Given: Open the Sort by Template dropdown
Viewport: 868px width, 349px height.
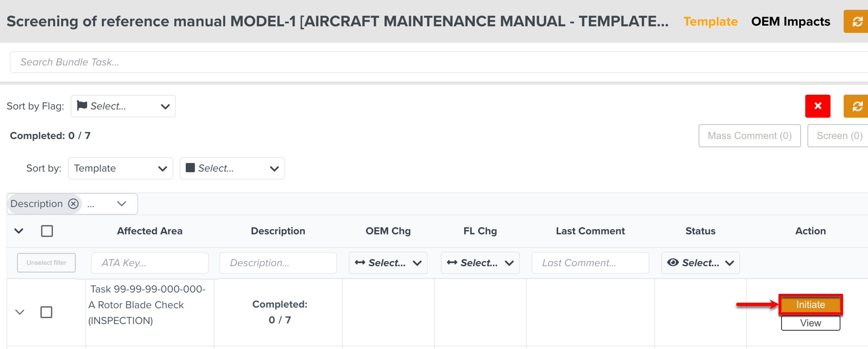Looking at the screenshot, I should point(120,169).
